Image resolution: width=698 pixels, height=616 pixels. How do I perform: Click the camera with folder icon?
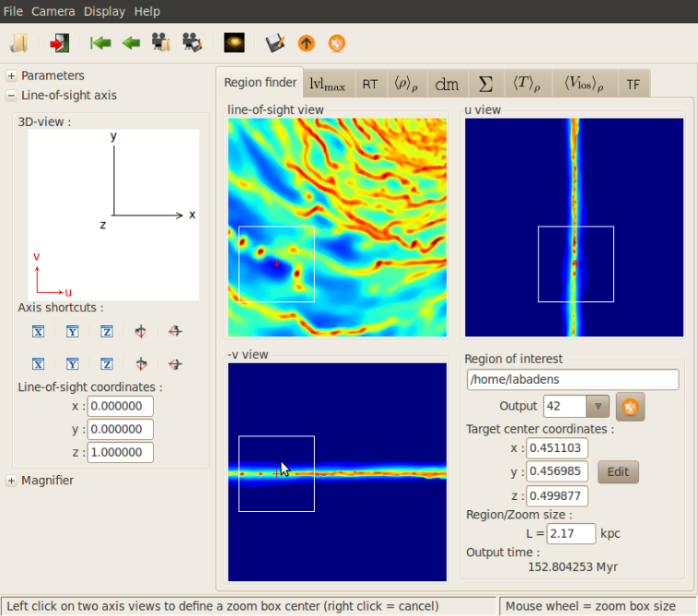[161, 43]
